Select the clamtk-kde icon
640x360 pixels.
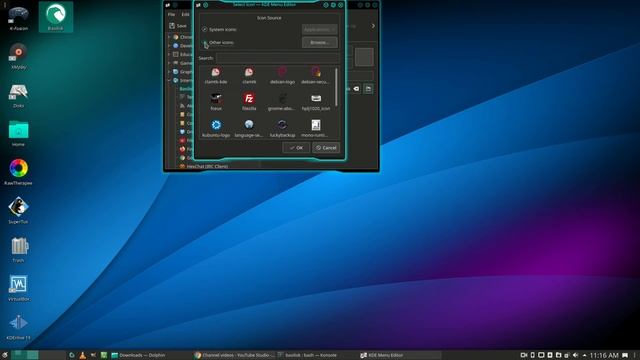click(x=216, y=76)
